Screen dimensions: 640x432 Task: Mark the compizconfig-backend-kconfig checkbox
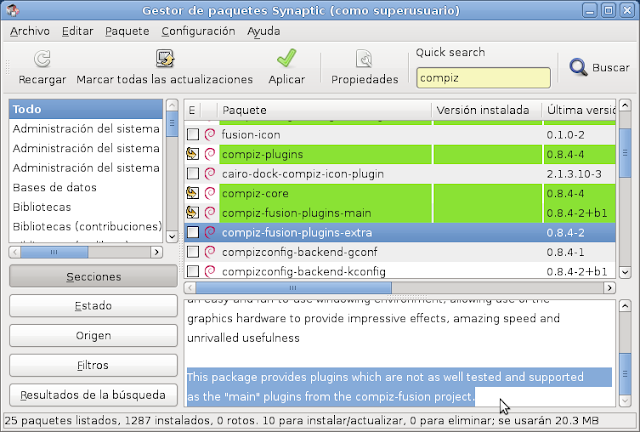193,271
